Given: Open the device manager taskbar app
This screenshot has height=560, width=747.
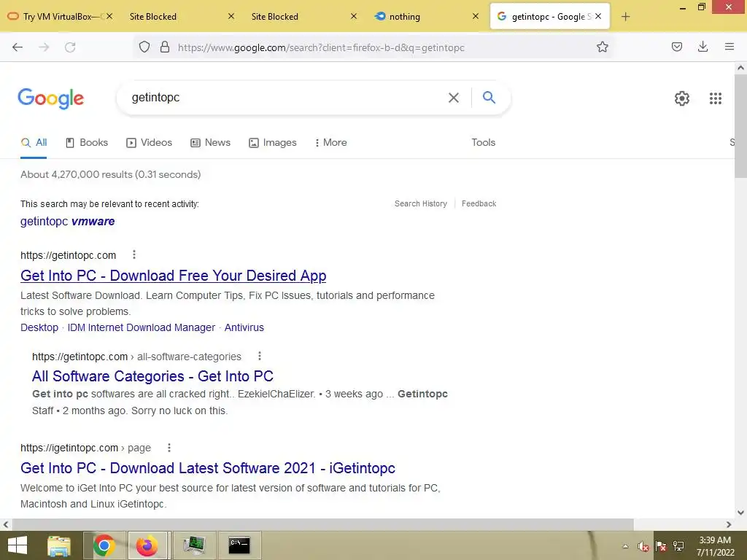Looking at the screenshot, I should 194,545.
